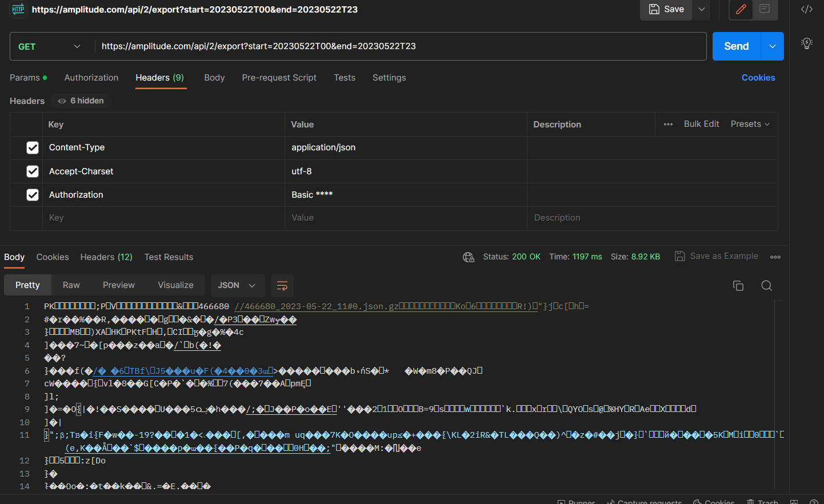The height and width of the screenshot is (504, 824).
Task: Expand the Save options arrow
Action: (702, 9)
